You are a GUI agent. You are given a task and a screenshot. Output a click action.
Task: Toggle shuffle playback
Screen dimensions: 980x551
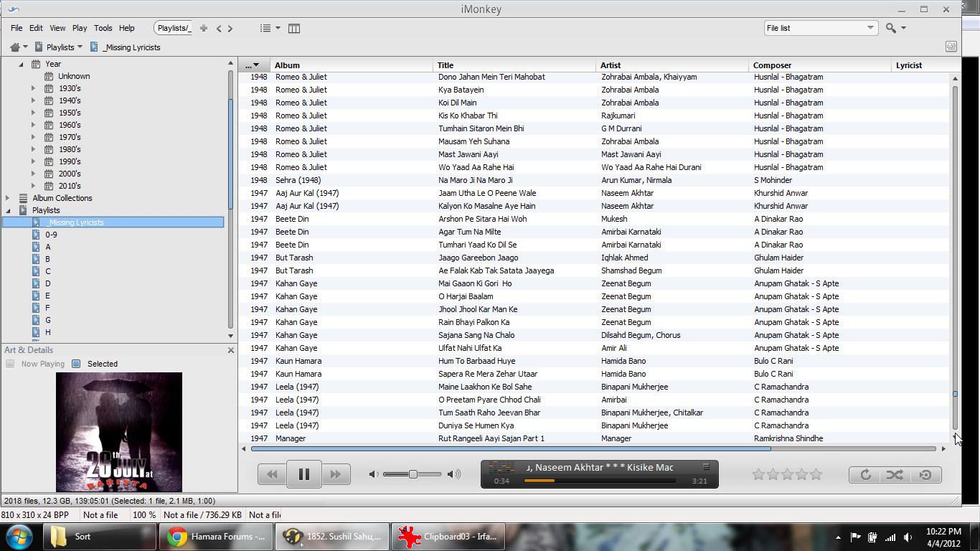pos(895,474)
